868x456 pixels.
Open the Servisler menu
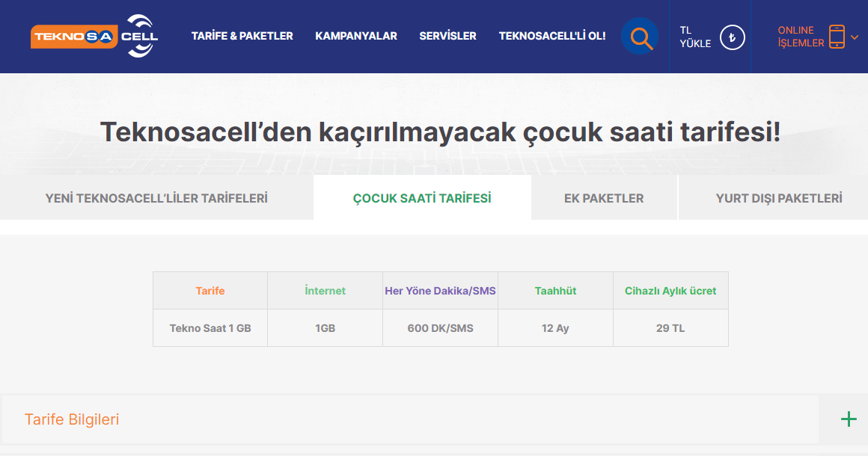coord(447,36)
